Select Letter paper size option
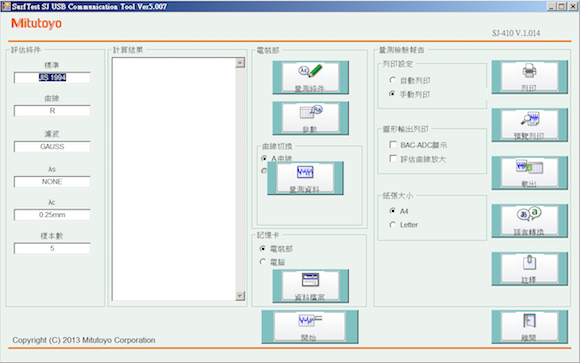 (392, 225)
